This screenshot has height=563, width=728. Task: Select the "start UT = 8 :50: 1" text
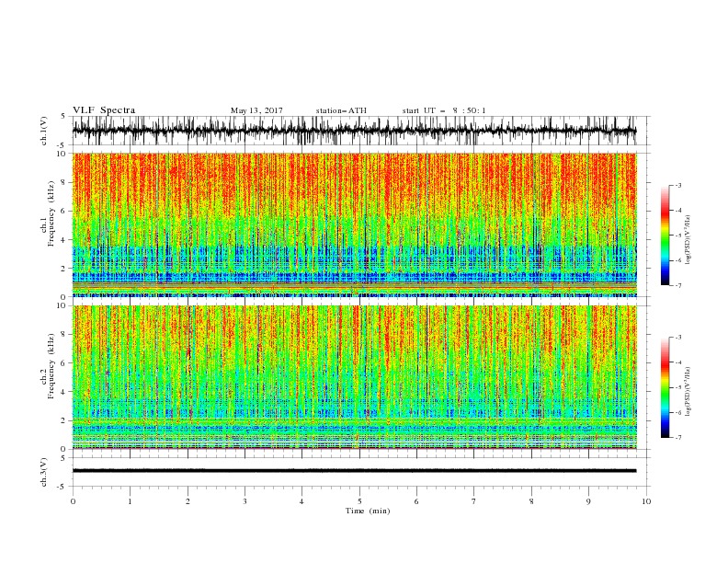coord(443,110)
